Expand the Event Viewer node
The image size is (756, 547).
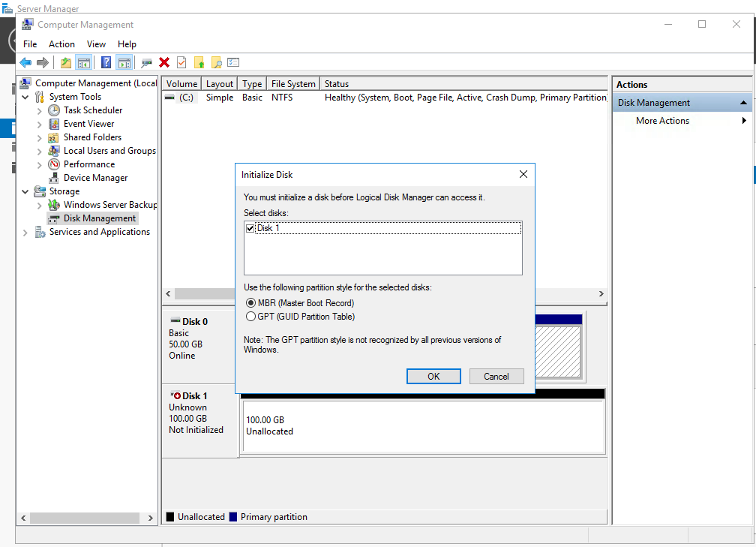(x=40, y=124)
